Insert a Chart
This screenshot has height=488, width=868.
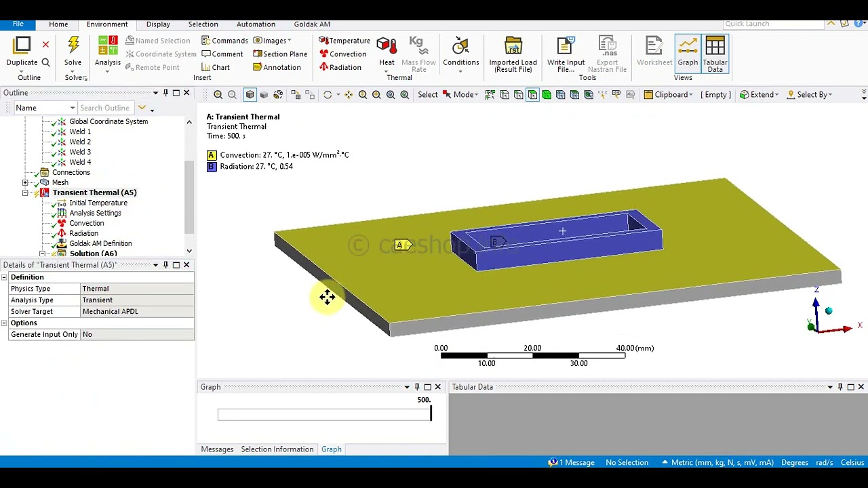tap(216, 67)
